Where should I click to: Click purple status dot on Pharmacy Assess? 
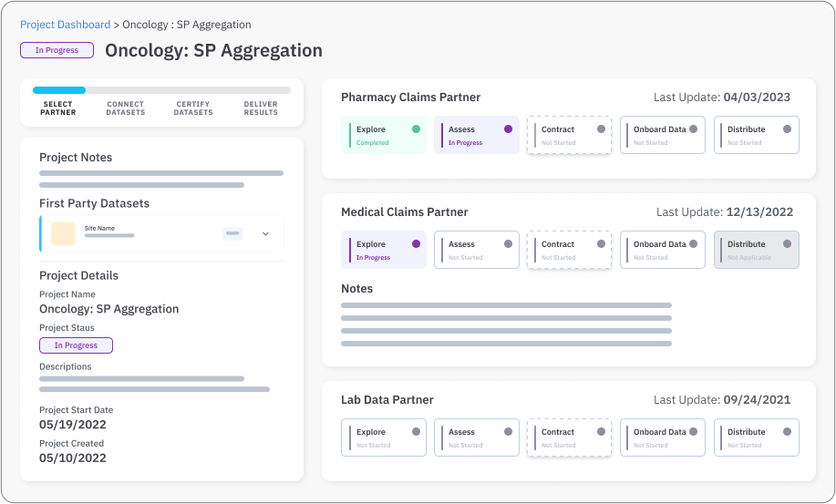(x=508, y=129)
